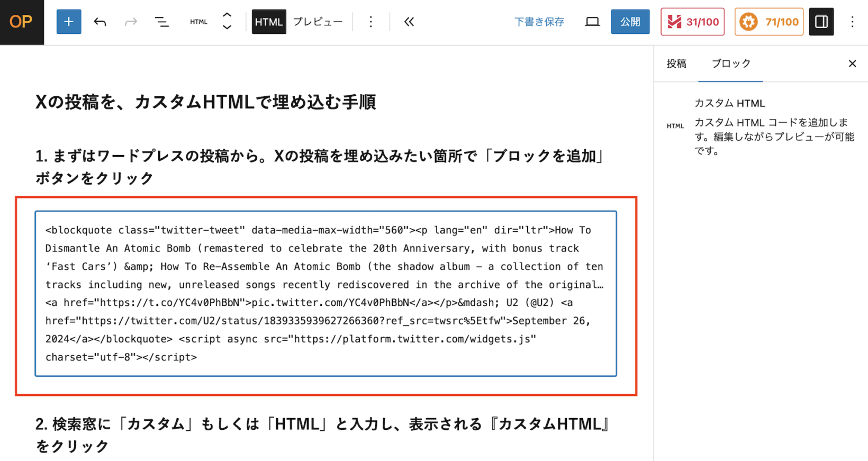Switch to HTML editing mode
This screenshot has height=461, width=868.
coord(269,22)
